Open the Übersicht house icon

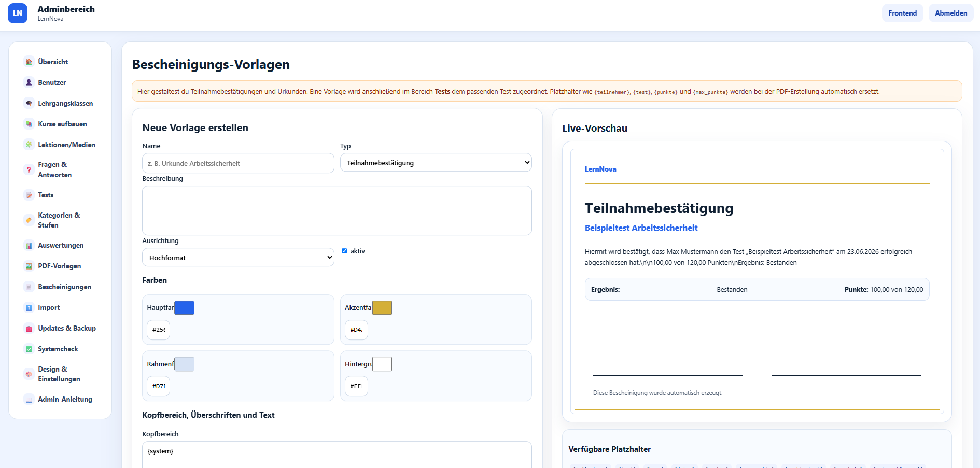click(x=29, y=62)
